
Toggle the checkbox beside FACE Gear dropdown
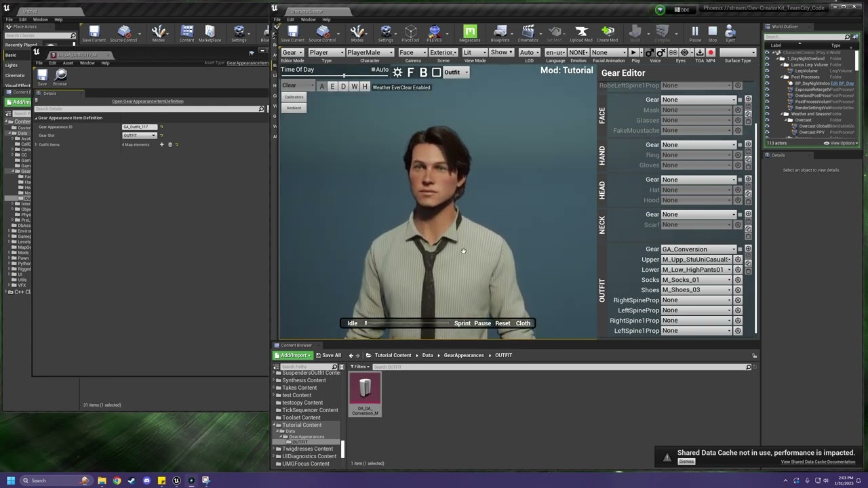pyautogui.click(x=740, y=100)
